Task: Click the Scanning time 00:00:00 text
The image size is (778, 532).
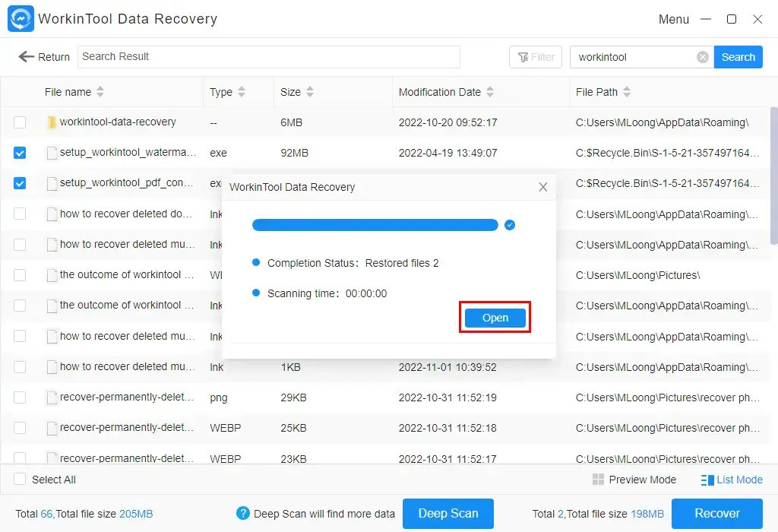Action: (327, 293)
